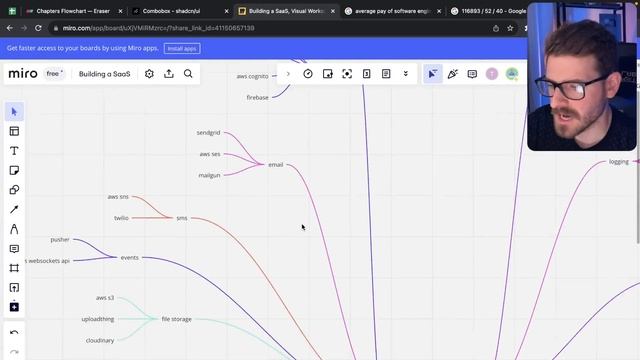The height and width of the screenshot is (360, 640).
Task: Select the Sticky note tool
Action: click(14, 170)
